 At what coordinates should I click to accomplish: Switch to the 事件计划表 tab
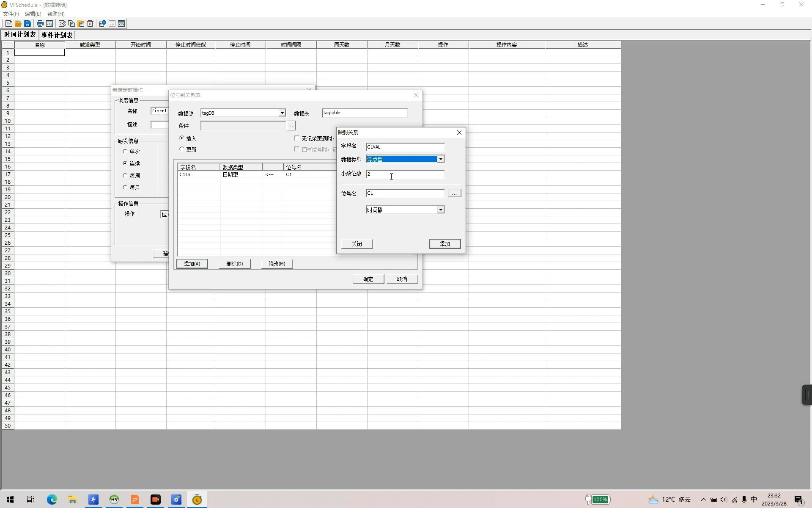coord(57,35)
